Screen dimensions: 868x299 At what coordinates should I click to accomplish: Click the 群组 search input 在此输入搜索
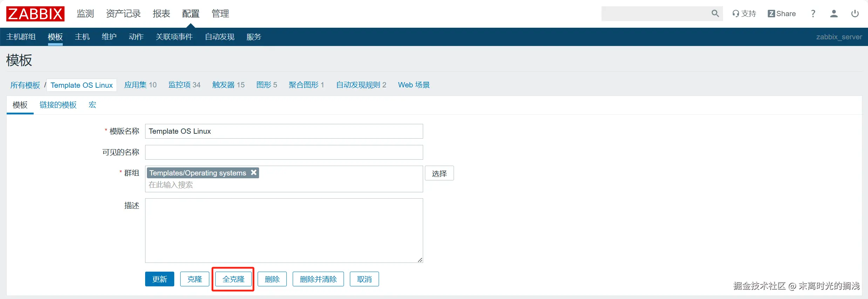pyautogui.click(x=284, y=185)
